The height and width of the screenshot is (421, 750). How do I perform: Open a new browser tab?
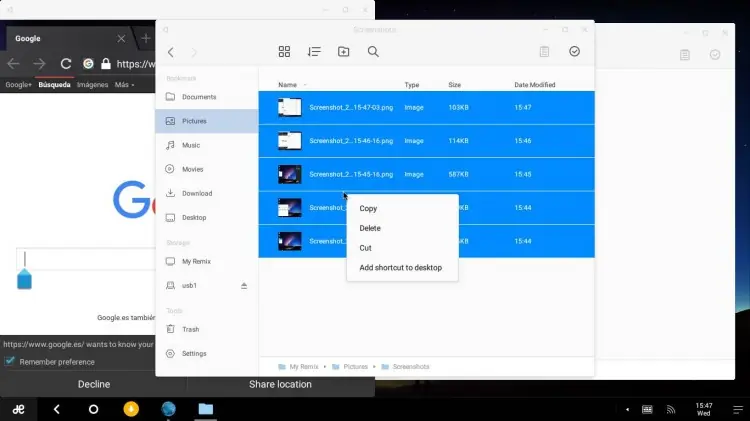(x=145, y=38)
